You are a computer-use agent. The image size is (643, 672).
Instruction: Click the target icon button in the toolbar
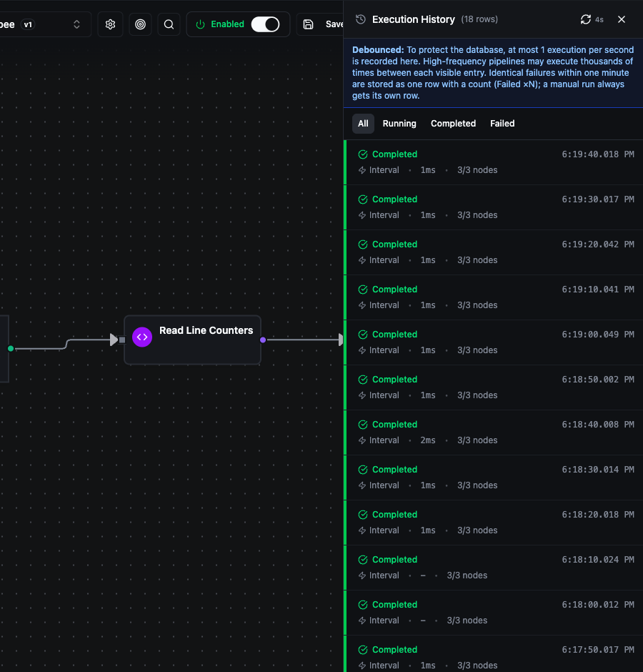(140, 24)
